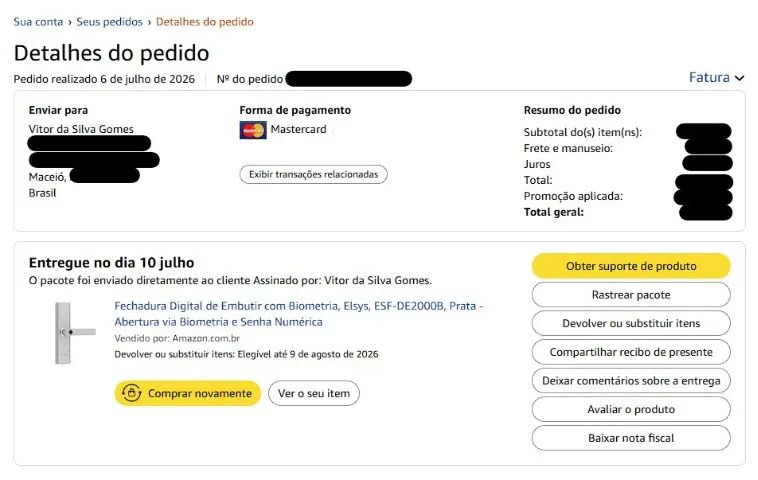Click Rastrear pacote button
This screenshot has width=758, height=480.
click(631, 295)
